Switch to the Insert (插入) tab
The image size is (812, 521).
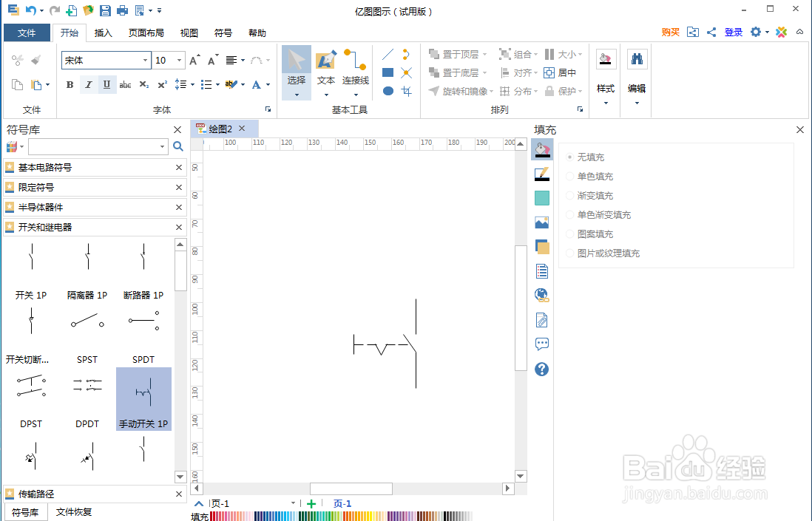(x=103, y=33)
